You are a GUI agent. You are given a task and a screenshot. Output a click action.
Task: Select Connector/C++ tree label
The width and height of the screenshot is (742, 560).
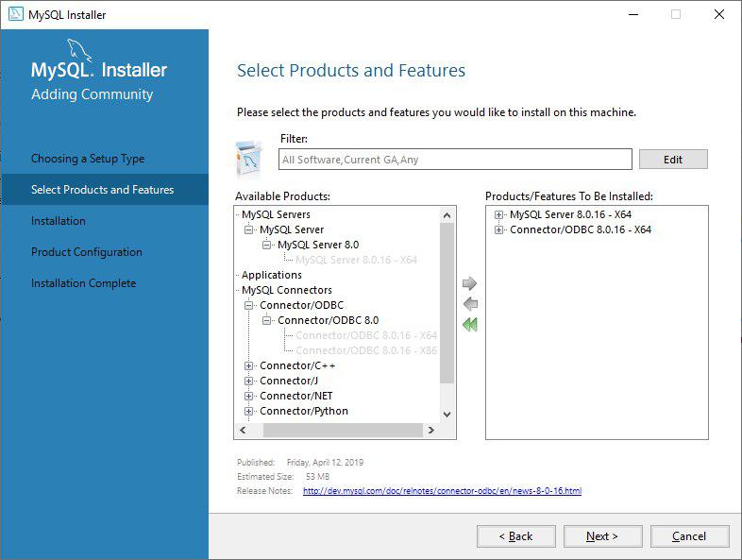tap(297, 365)
